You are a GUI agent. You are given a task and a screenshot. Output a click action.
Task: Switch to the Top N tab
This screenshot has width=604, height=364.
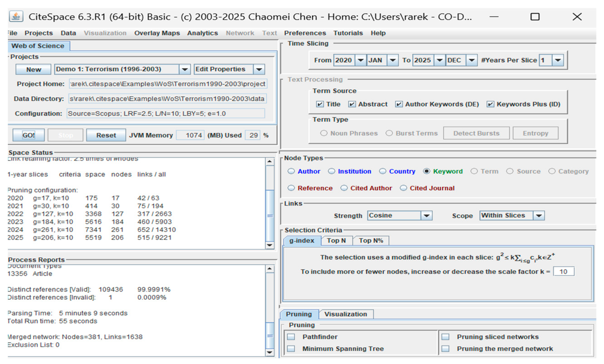click(337, 240)
